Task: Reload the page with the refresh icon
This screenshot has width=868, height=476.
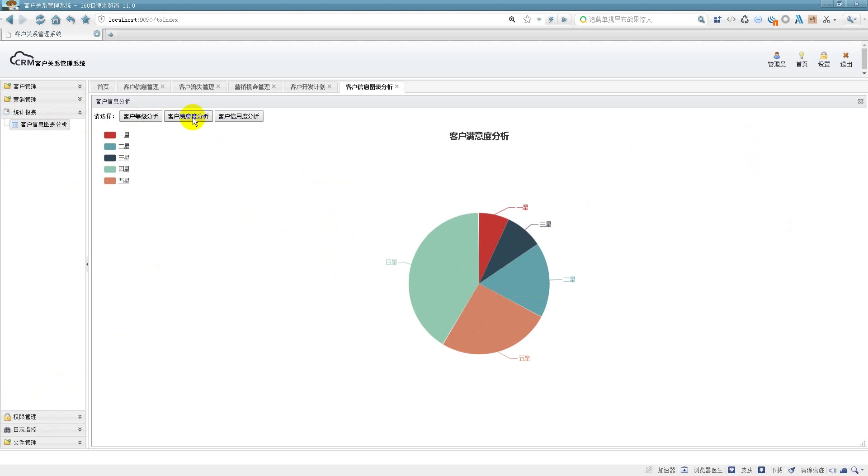Action: tap(40, 19)
